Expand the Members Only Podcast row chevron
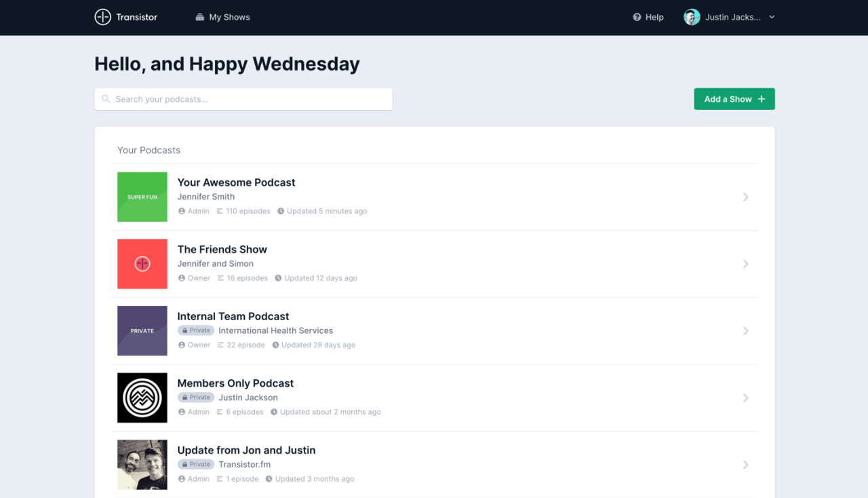 (746, 398)
